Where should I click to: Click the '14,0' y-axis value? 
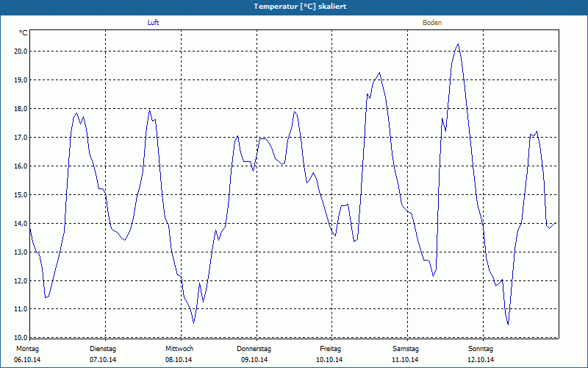(x=21, y=224)
